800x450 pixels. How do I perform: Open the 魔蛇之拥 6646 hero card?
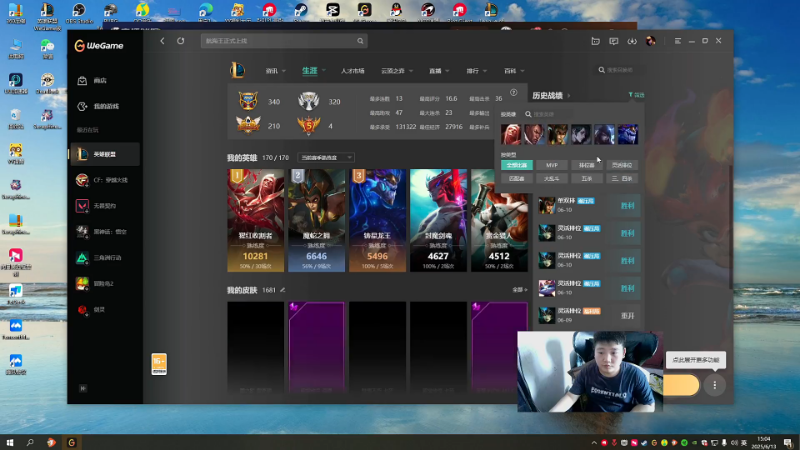[316, 220]
